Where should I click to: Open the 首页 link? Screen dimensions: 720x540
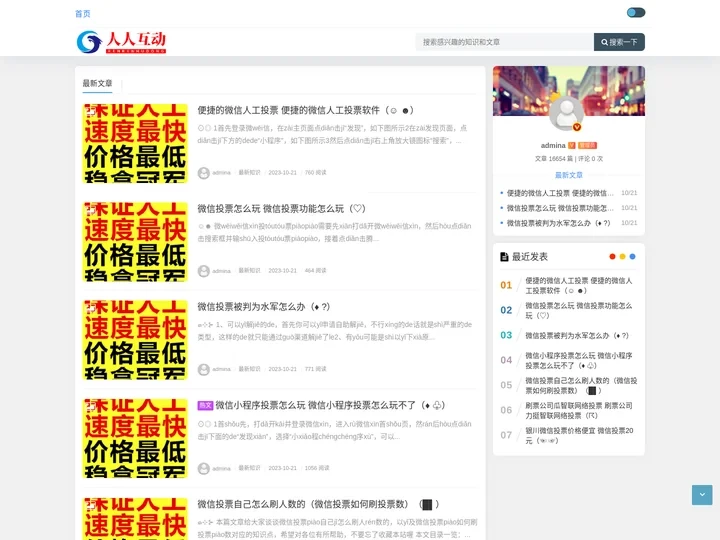[x=83, y=14]
